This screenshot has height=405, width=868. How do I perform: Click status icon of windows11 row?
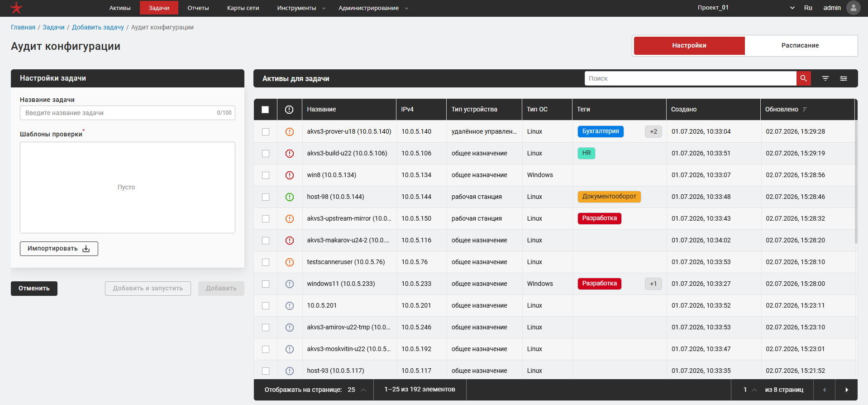click(x=290, y=284)
